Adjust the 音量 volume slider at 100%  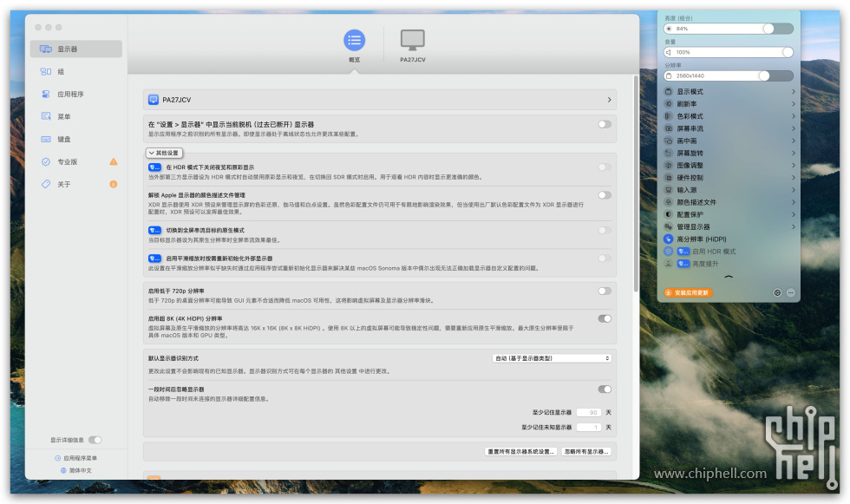(x=729, y=52)
